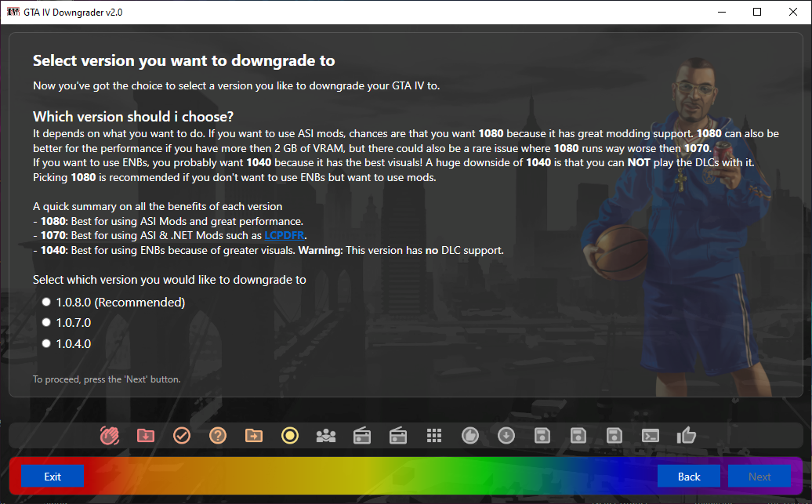Select the 1.0.8.0 (Recommended) version option
The height and width of the screenshot is (504, 812).
(114, 302)
